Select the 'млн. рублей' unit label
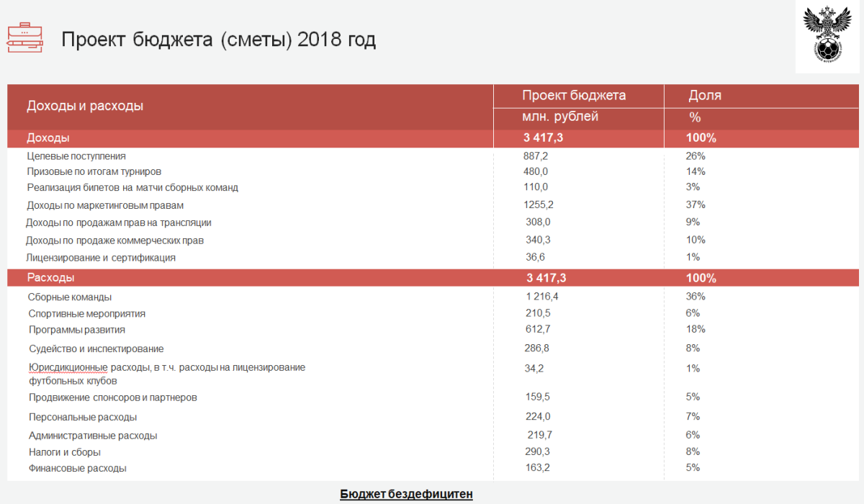Screen dimensions: 864x504 click(560, 117)
